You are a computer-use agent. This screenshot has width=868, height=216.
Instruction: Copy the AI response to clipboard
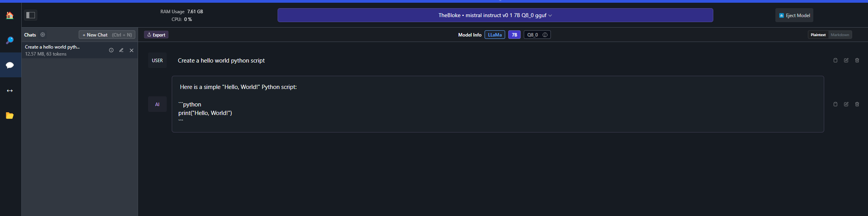[835, 104]
